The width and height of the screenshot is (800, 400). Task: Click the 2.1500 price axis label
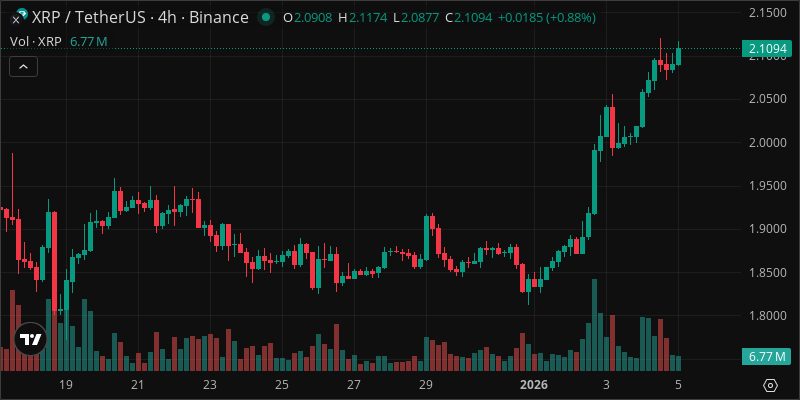767,12
